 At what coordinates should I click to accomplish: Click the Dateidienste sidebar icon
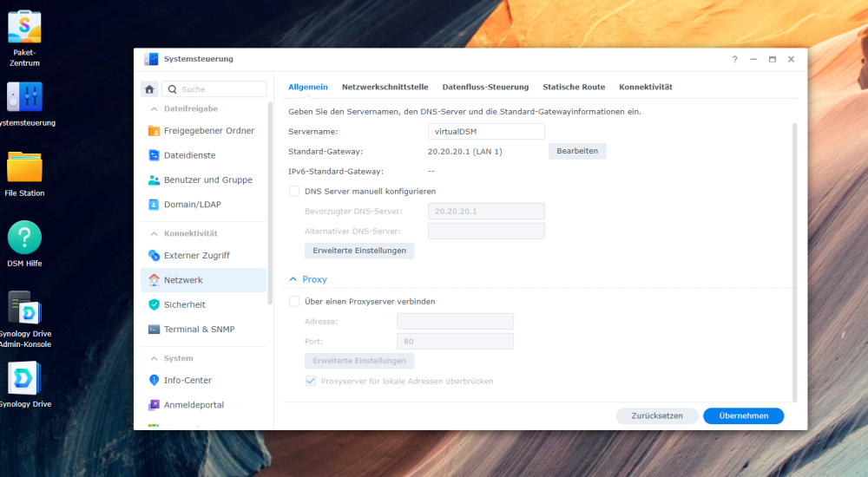click(154, 155)
